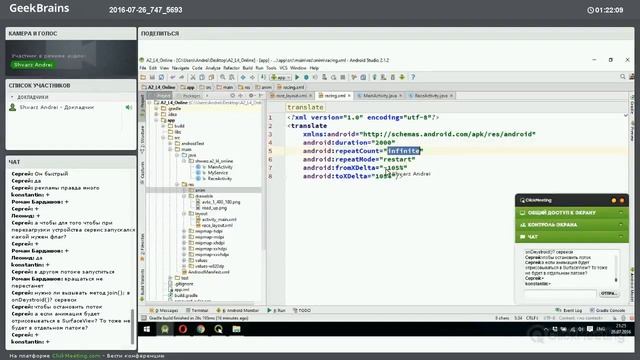Click the Make Project build icon
Screen dimensions: 640x360
pyautogui.click(x=263, y=77)
